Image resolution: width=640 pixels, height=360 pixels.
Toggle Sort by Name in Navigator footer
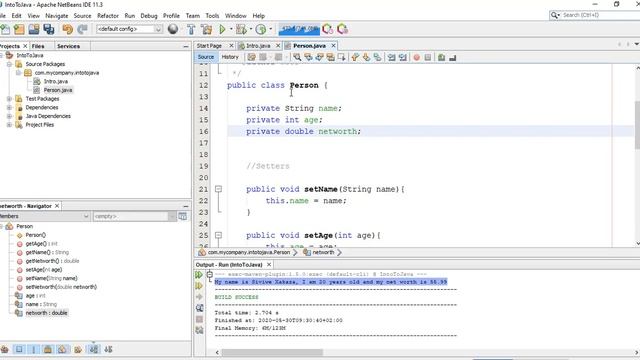tap(94, 349)
